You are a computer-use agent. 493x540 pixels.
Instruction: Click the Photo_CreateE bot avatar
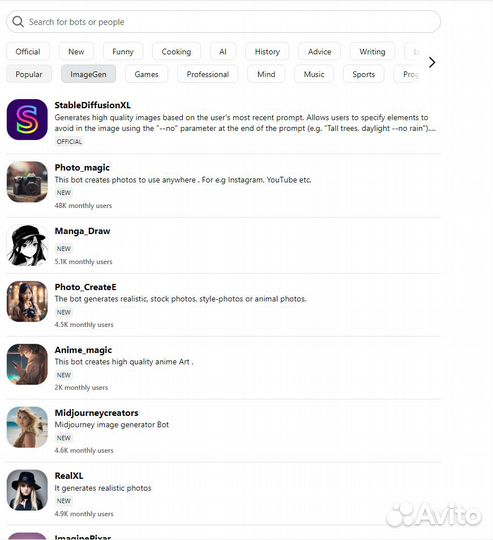[27, 301]
